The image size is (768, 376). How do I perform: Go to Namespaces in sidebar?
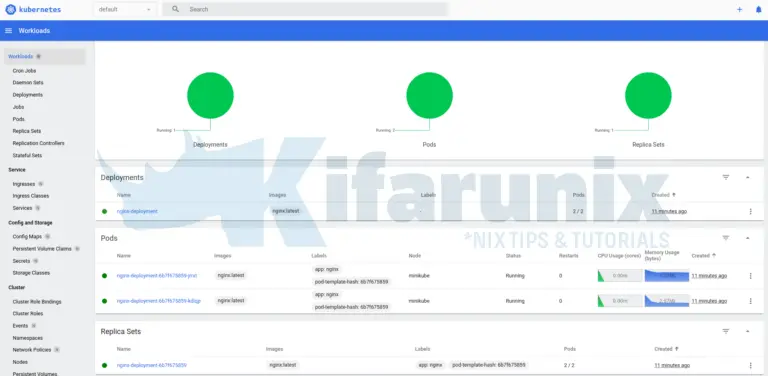27,338
